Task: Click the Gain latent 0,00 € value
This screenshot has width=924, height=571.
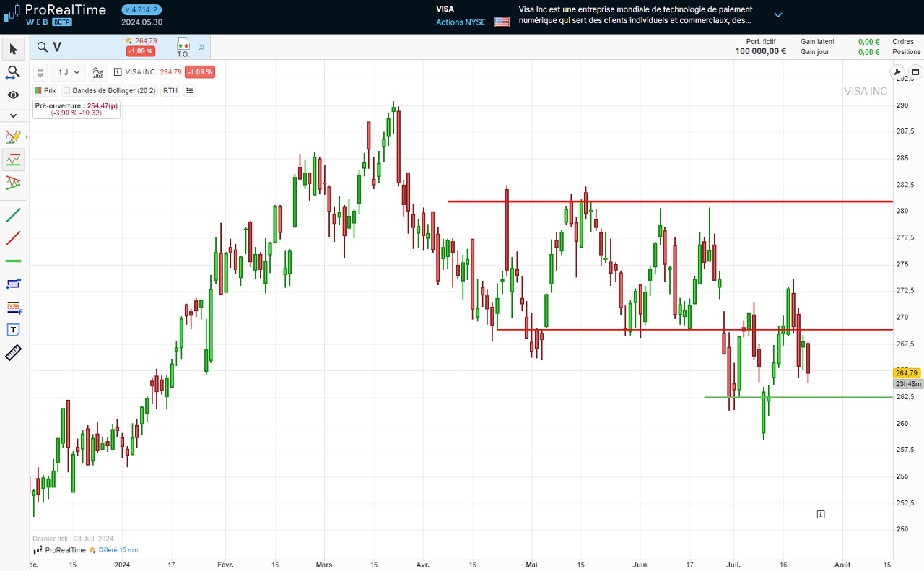Action: [869, 42]
